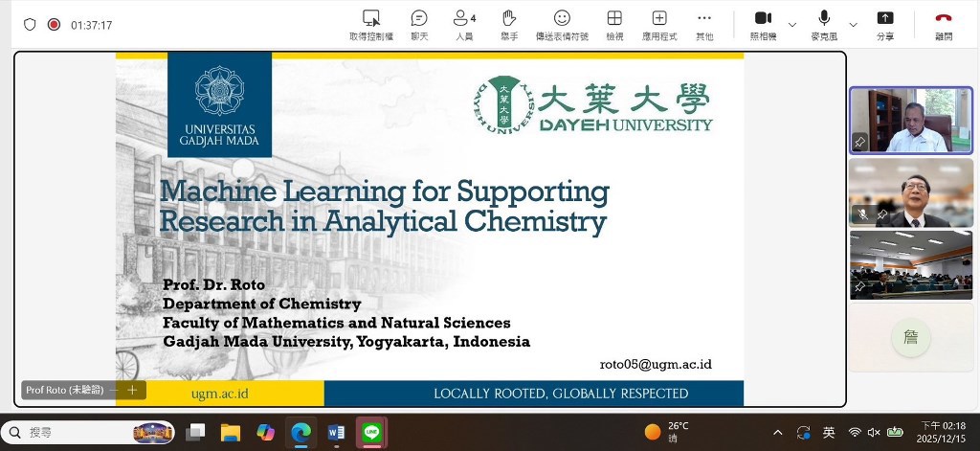The width and height of the screenshot is (980, 451).
Task: Open the Chat (聊天) panel
Action: click(x=419, y=18)
